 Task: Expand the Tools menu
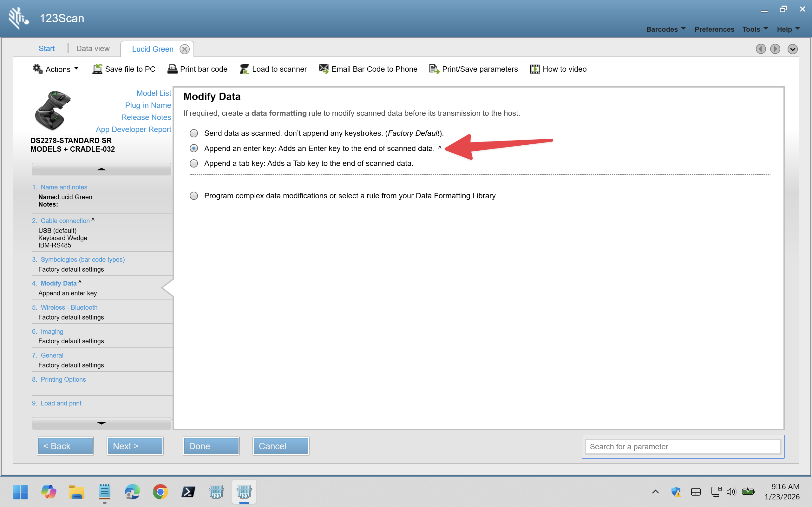pyautogui.click(x=754, y=29)
